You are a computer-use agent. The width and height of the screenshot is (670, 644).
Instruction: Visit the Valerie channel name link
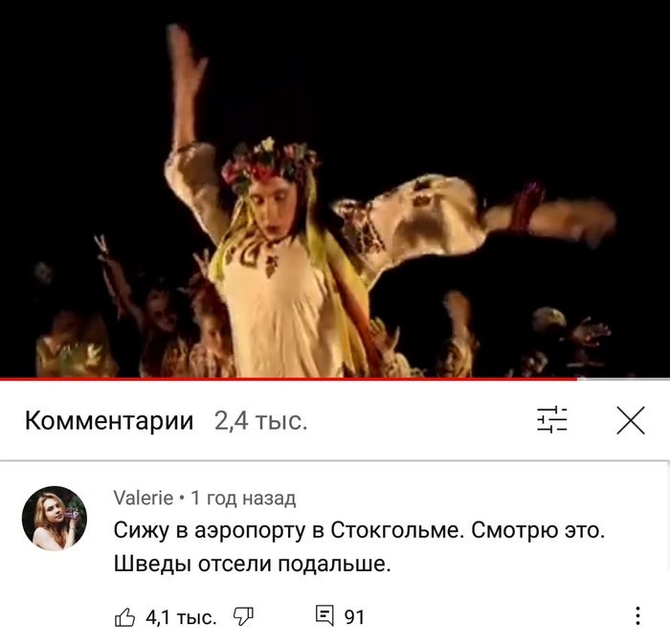(144, 498)
